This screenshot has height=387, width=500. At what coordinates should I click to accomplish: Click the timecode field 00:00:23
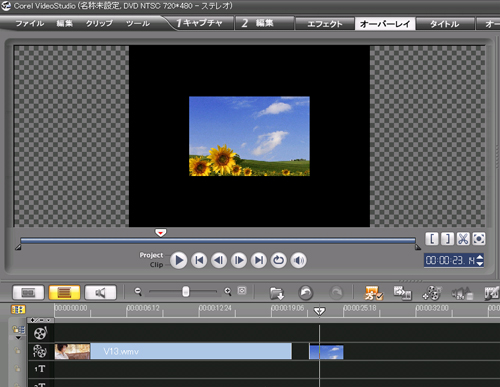pos(449,260)
